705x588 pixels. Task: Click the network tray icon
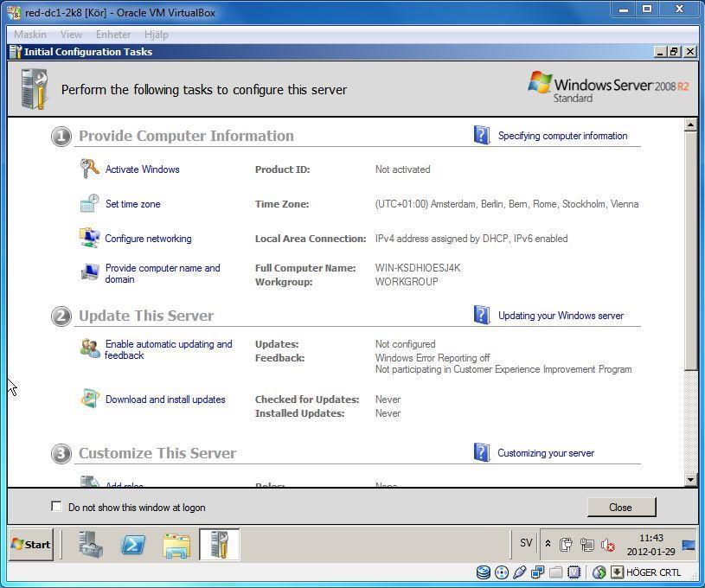tap(586, 546)
